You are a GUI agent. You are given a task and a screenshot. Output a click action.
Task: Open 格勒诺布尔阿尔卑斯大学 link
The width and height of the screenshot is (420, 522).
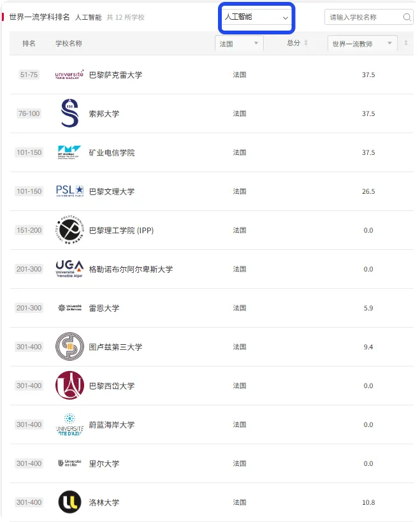[131, 270]
